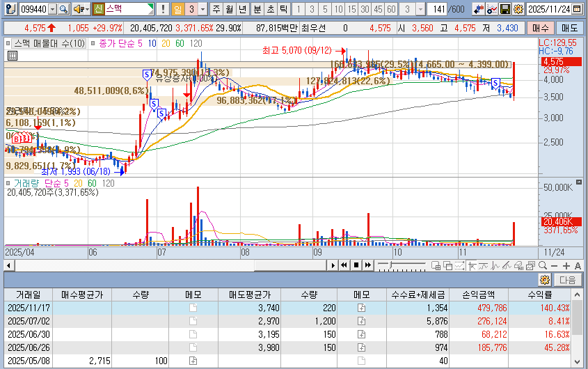The image size is (588, 369).
Task: Stop chart replay with square button
Action: point(356,265)
